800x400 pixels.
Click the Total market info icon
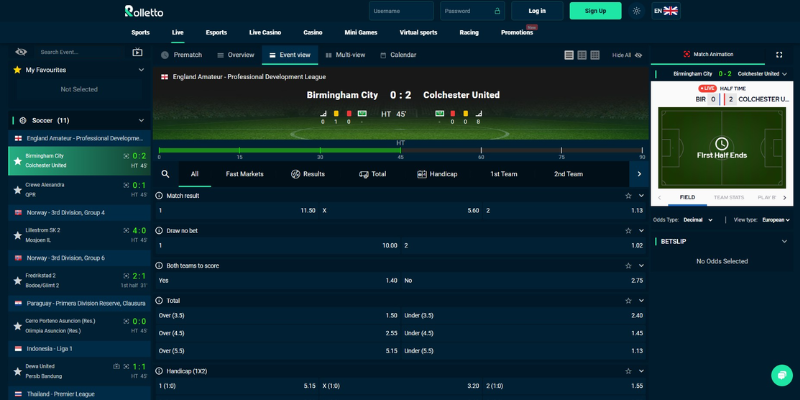tap(159, 301)
